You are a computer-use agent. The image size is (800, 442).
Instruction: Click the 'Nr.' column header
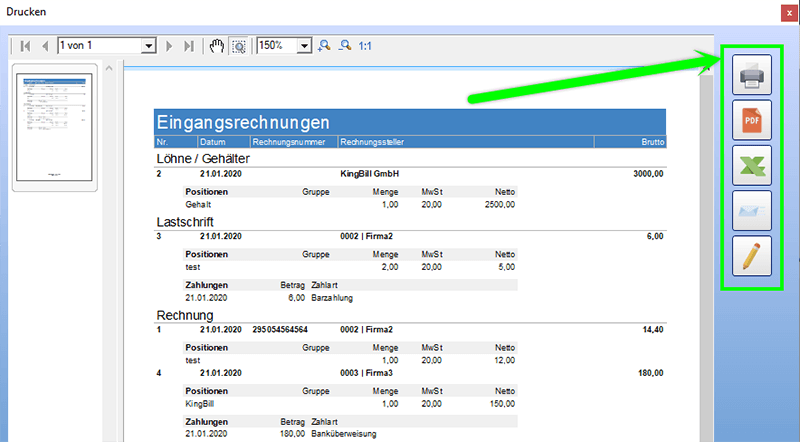coord(162,142)
